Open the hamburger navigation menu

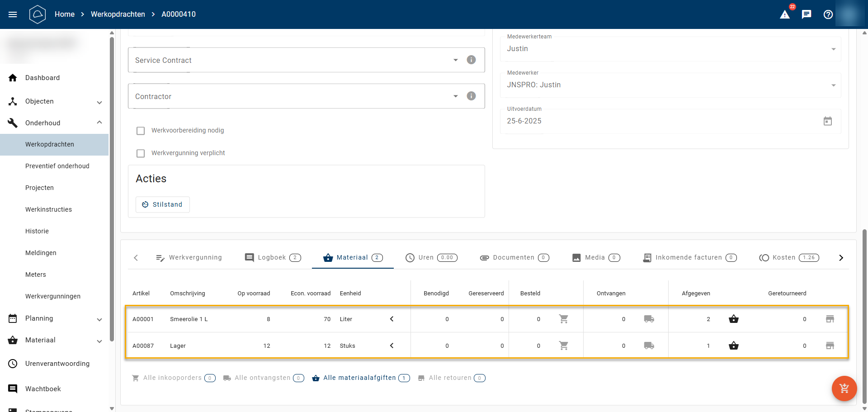pos(13,14)
